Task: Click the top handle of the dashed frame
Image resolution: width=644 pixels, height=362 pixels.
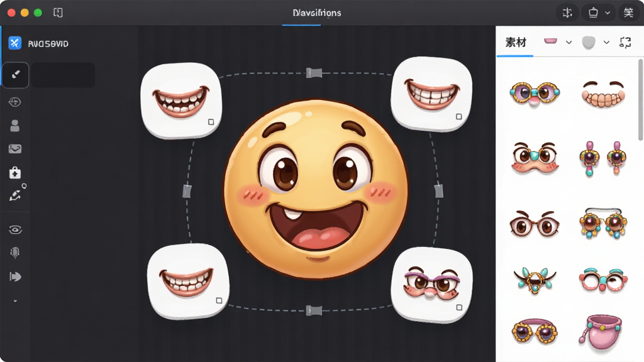Action: tap(314, 73)
